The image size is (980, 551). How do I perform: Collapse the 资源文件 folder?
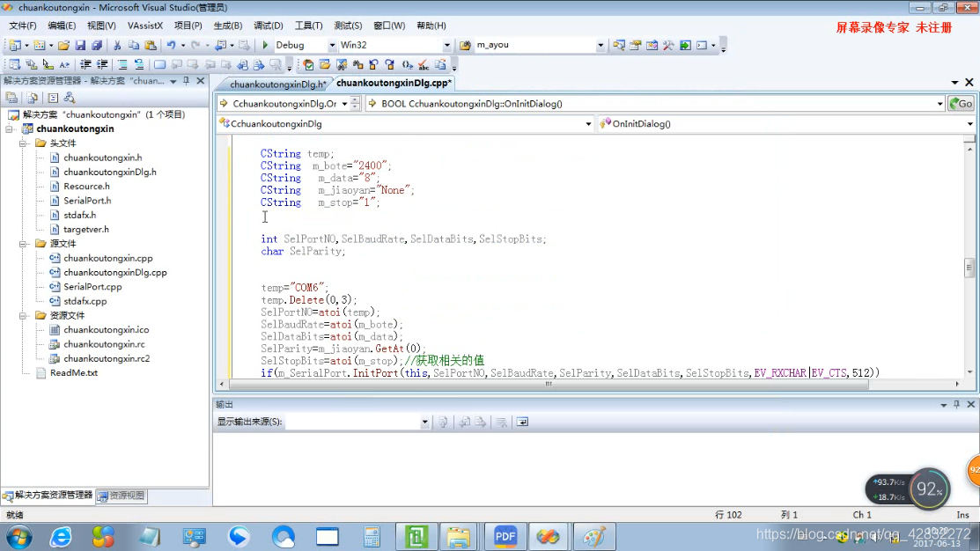[x=23, y=315]
